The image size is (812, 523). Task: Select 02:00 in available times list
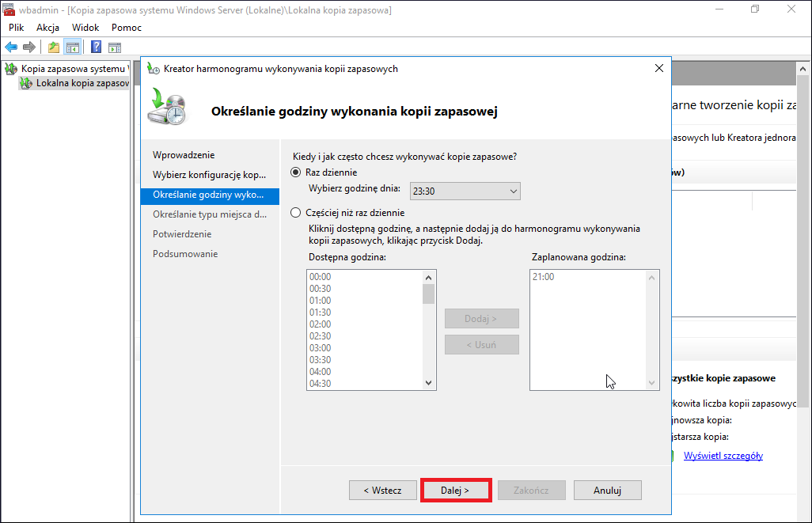320,324
